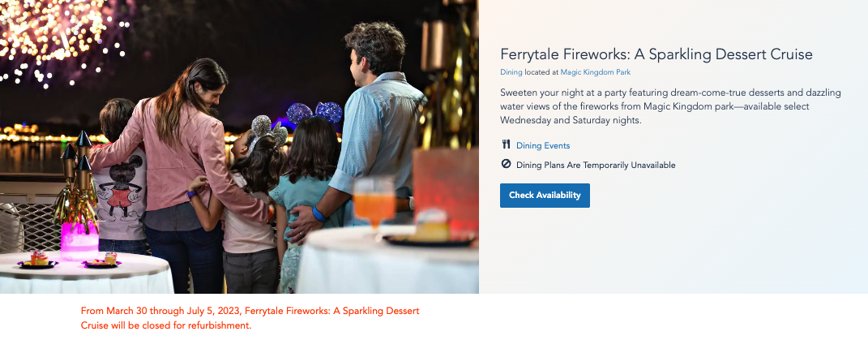Click the red refurbishment closure notice

[250, 318]
